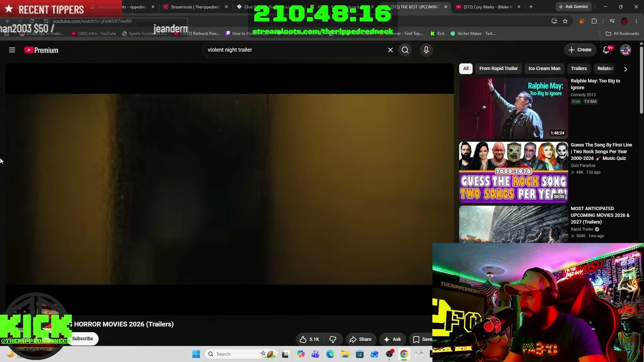Click the video player area
The height and width of the screenshot is (362, 644).
coord(229,189)
